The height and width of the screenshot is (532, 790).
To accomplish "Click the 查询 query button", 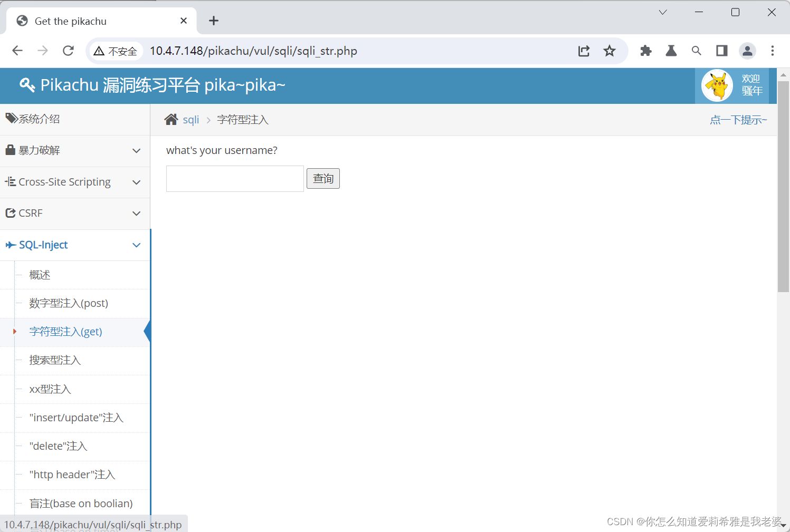I will pyautogui.click(x=323, y=178).
